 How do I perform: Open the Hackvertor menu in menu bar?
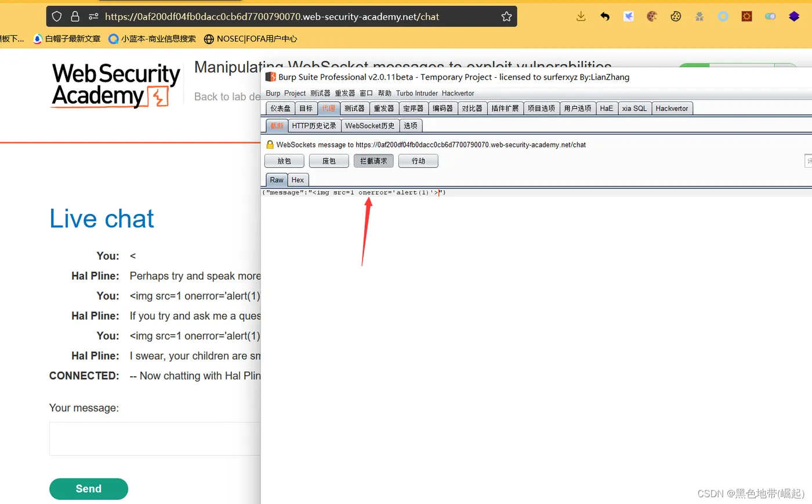(x=458, y=93)
